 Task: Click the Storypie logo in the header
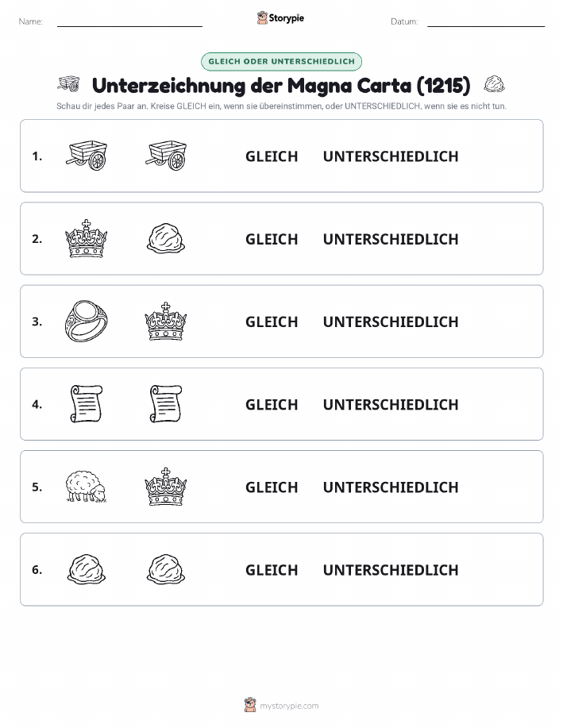280,18
